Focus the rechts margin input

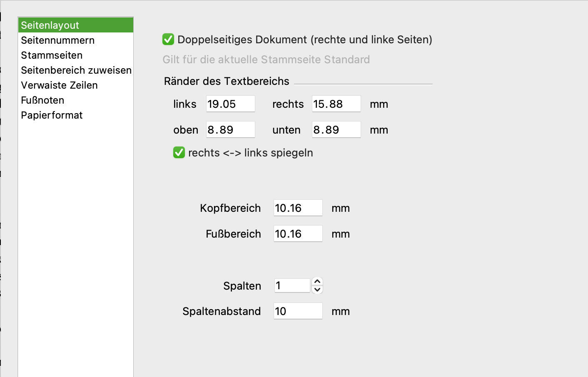(x=336, y=104)
